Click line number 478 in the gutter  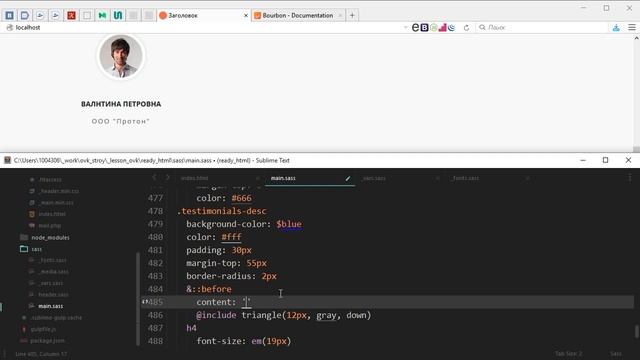tap(156, 211)
